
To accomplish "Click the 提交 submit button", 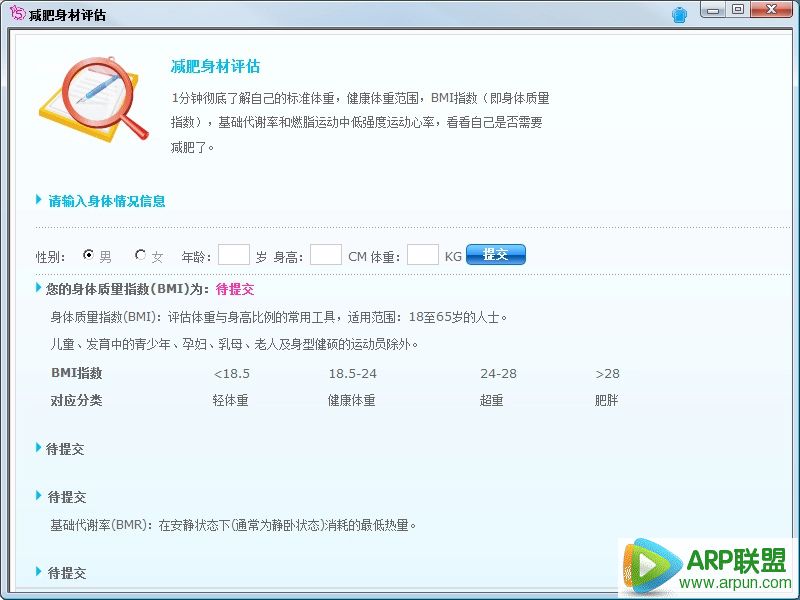I will 496,255.
